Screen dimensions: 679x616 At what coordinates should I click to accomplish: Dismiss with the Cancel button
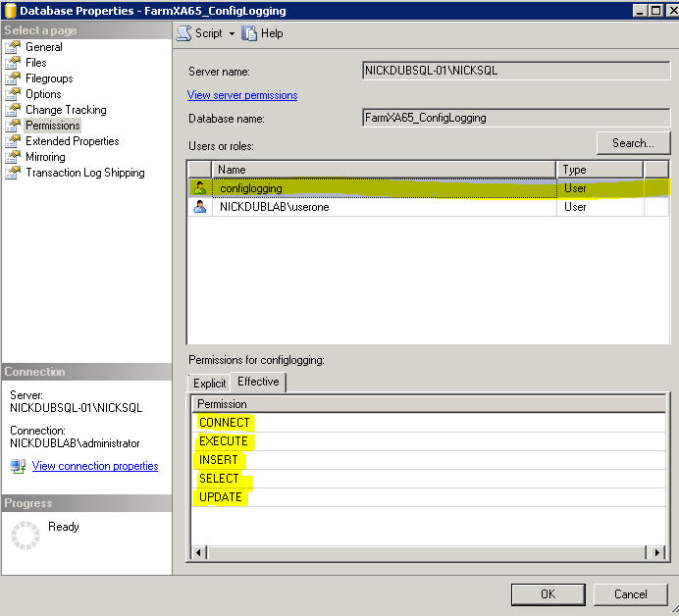pyautogui.click(x=631, y=594)
